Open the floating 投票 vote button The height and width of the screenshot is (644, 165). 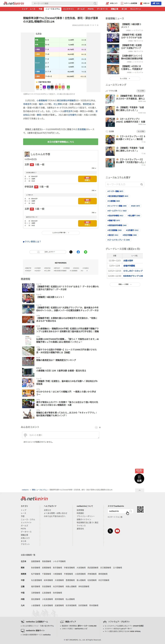click(139, 479)
